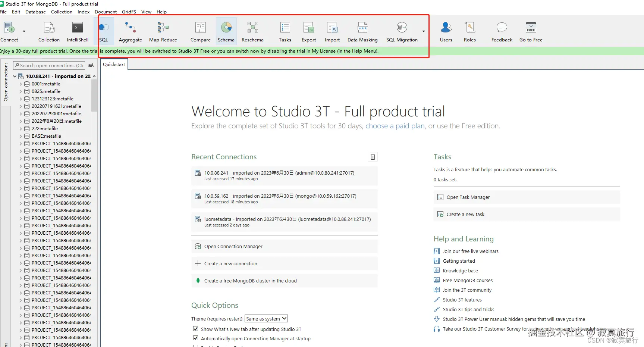644x347 pixels.
Task: Open the GridFS menu
Action: tap(129, 12)
